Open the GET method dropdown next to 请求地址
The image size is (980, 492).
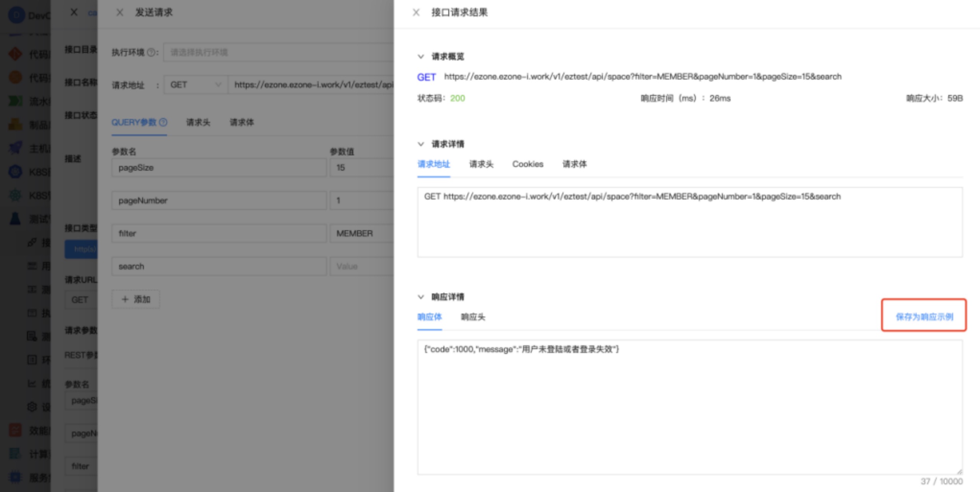pos(195,85)
